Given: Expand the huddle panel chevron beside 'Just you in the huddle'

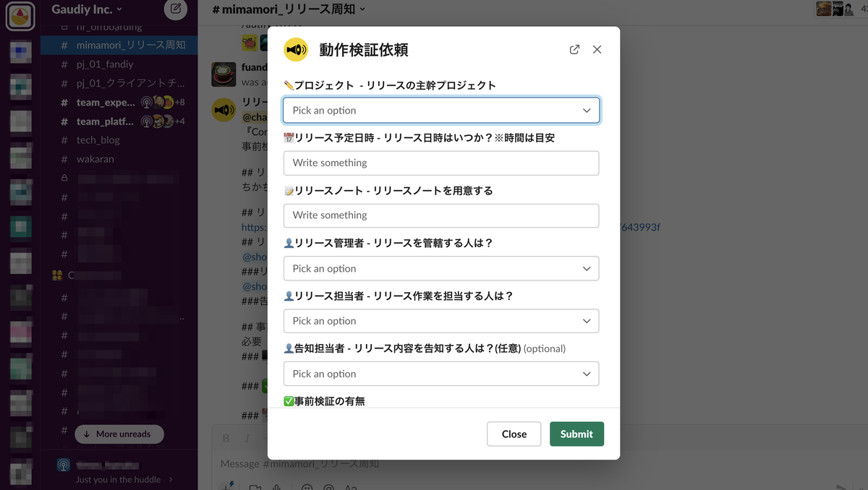Looking at the screenshot, I should [171, 479].
